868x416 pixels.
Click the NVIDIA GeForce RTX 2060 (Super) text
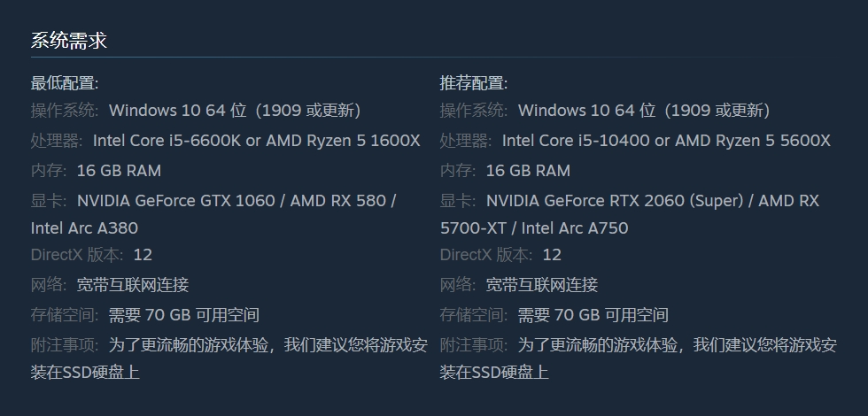[614, 201]
